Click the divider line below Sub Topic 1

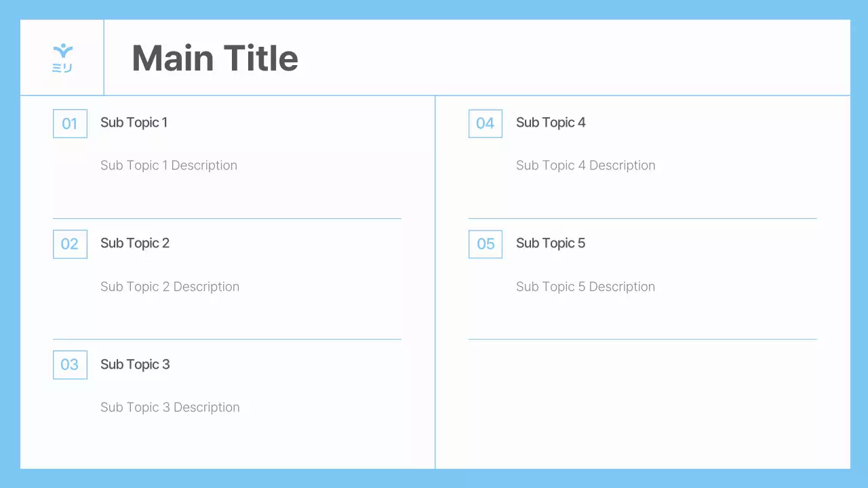tap(227, 218)
